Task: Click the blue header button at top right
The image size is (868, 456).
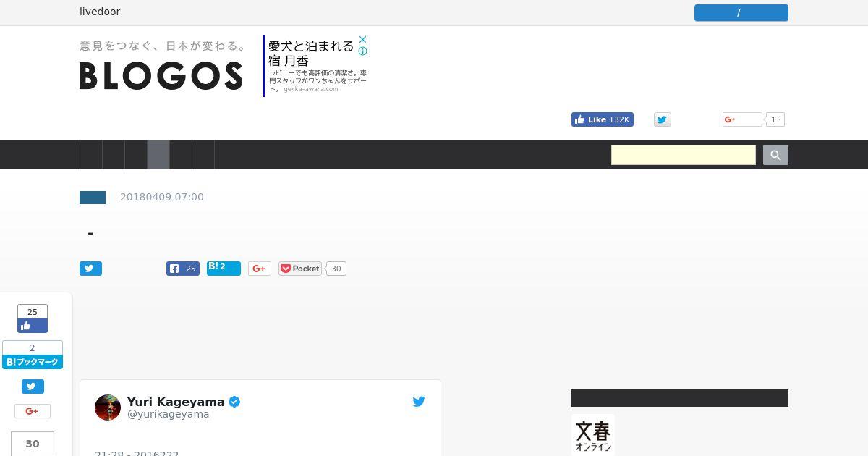Action: click(741, 13)
